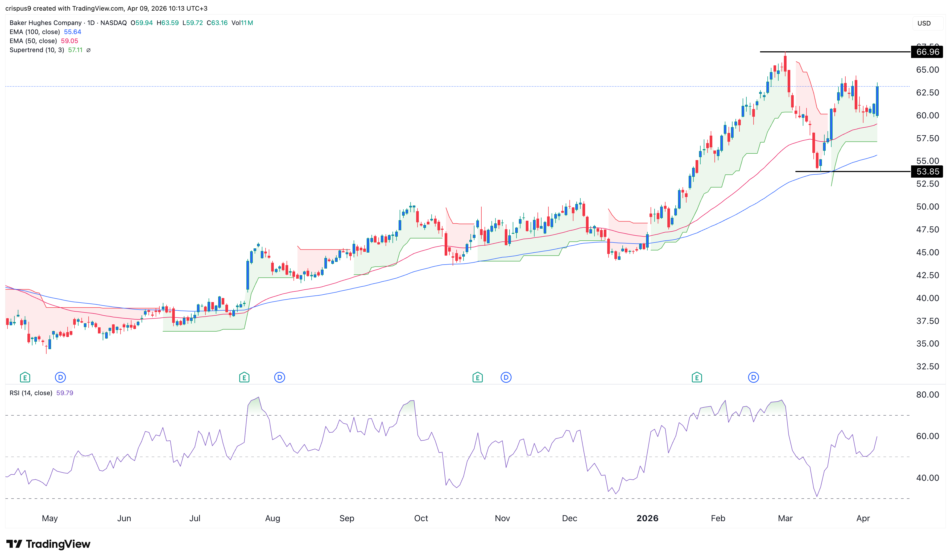Click the Apr label on time axis
This screenshot has height=560, width=951.
[863, 518]
